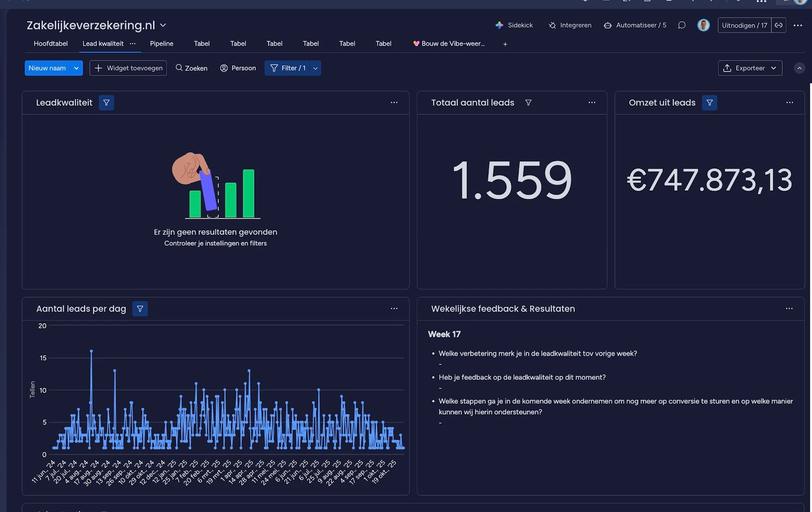Expand the Nieuw naam dropdown arrow
This screenshot has height=512, width=812.
click(x=76, y=68)
